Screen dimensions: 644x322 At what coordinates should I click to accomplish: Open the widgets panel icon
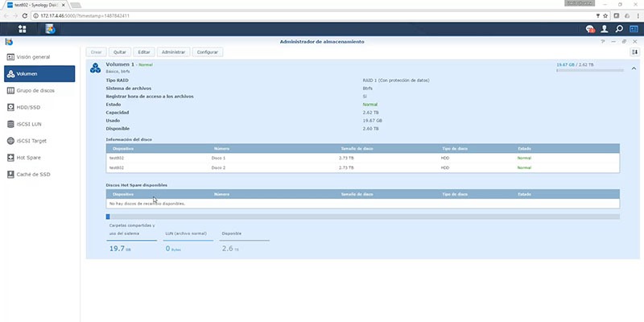[634, 29]
